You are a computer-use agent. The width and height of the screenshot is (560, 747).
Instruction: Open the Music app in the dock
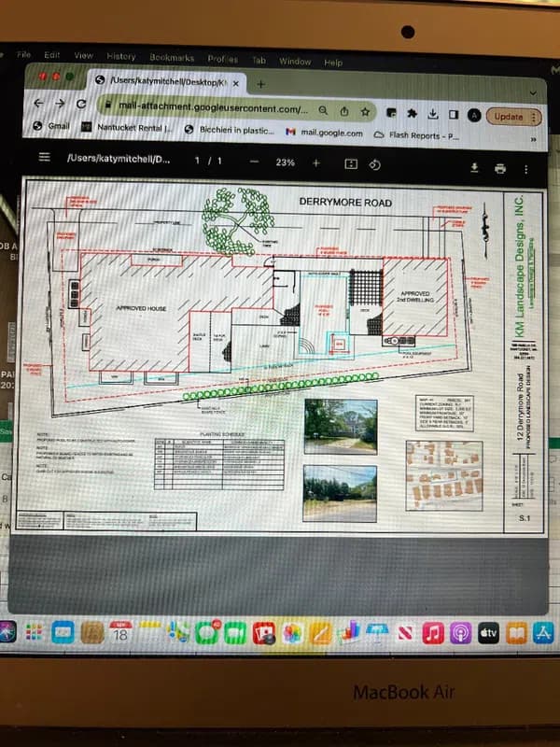pyautogui.click(x=432, y=633)
